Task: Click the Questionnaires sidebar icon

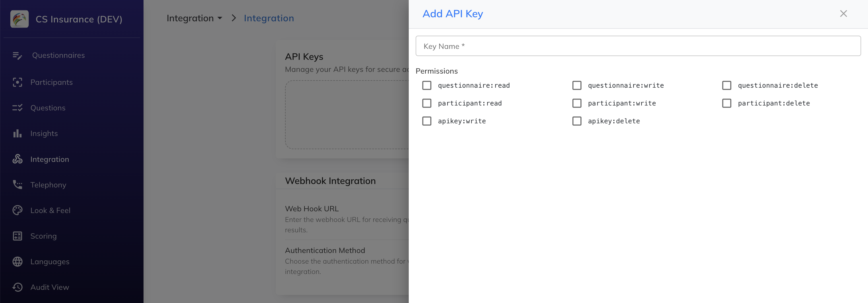Action: pos(17,55)
